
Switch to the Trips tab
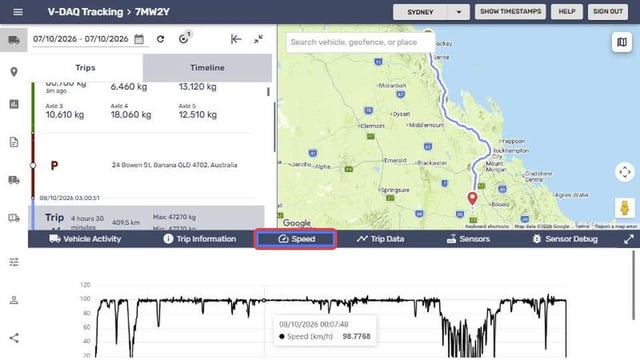tap(85, 68)
